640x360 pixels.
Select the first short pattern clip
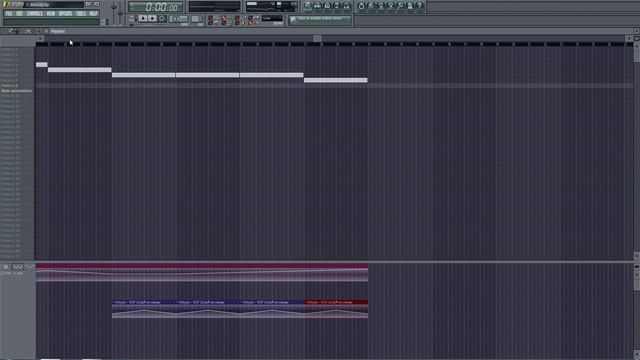point(42,64)
